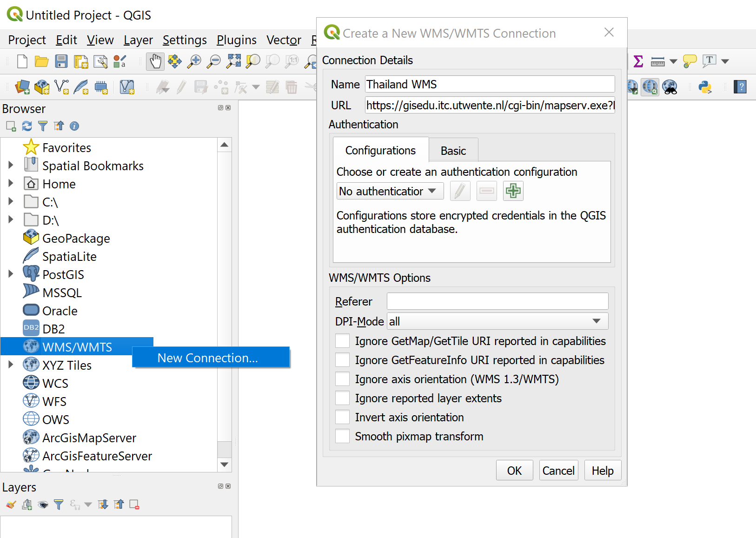756x538 pixels.
Task: Expand the PostGIS tree item
Action: point(11,274)
